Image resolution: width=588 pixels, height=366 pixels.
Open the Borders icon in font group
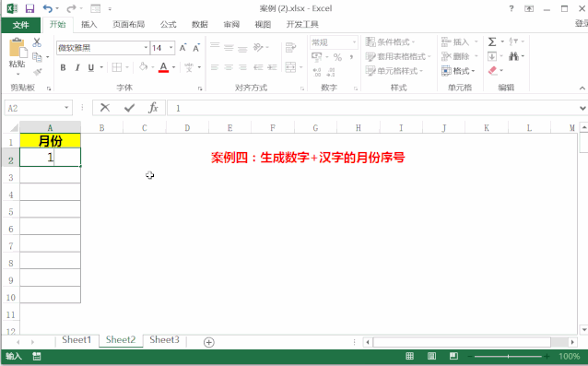pos(117,67)
